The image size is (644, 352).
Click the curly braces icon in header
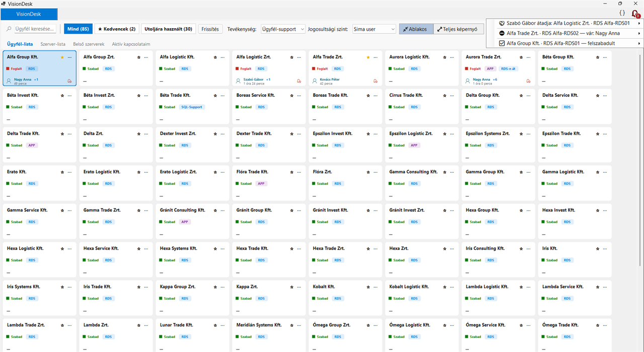pyautogui.click(x=622, y=13)
